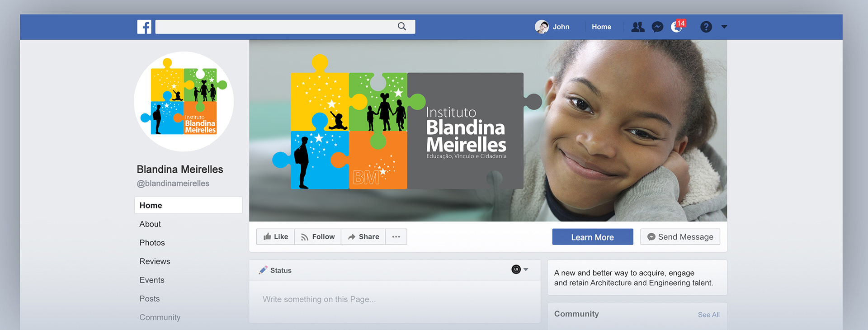Image resolution: width=868 pixels, height=330 pixels.
Task: Click the Facebook logo icon
Action: pos(144,27)
